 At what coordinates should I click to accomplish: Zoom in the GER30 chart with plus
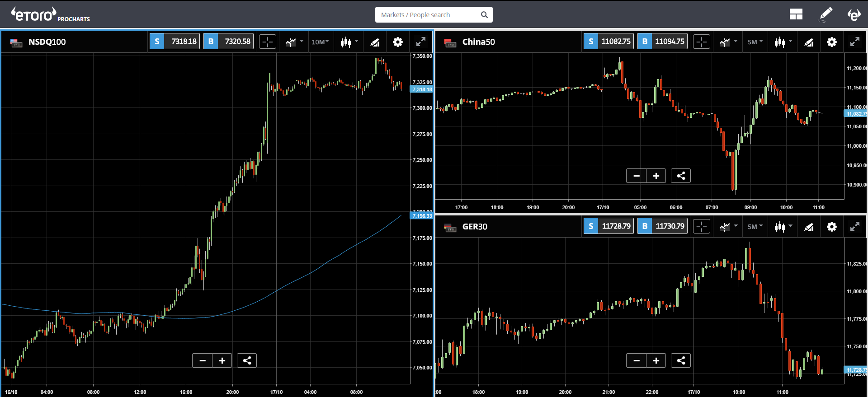pyautogui.click(x=656, y=360)
